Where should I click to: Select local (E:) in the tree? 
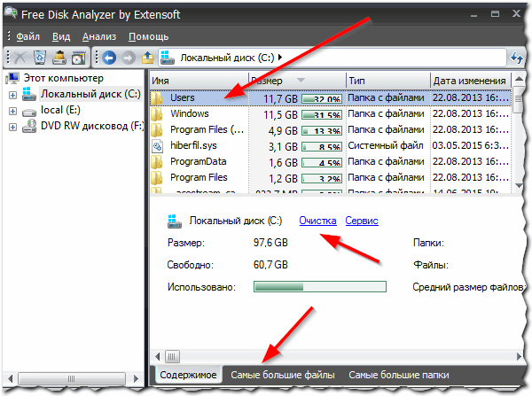point(60,110)
